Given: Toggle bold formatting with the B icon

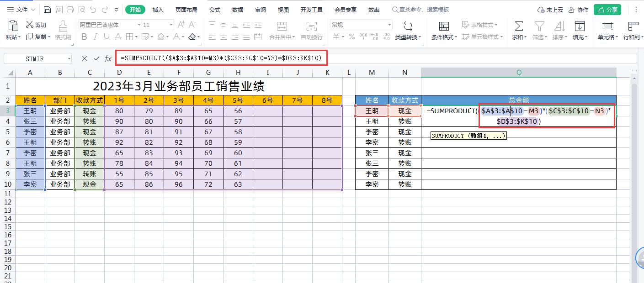Looking at the screenshot, I should (85, 37).
